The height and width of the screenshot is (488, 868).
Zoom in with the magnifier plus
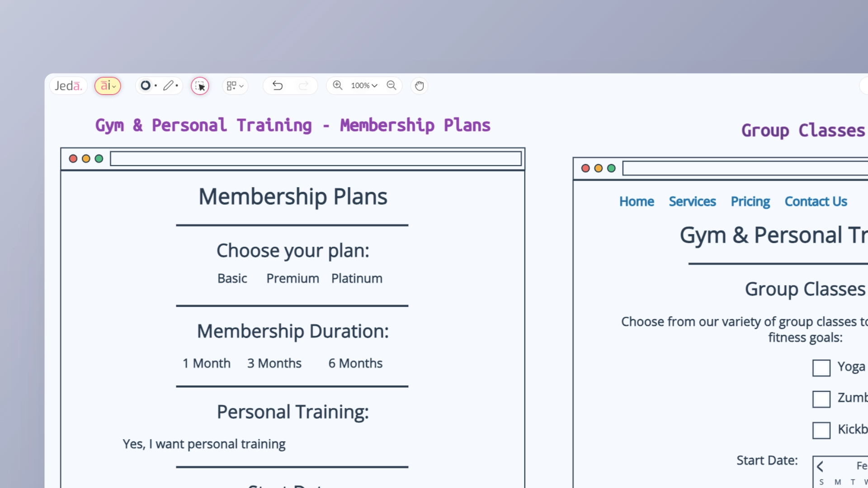pos(338,85)
